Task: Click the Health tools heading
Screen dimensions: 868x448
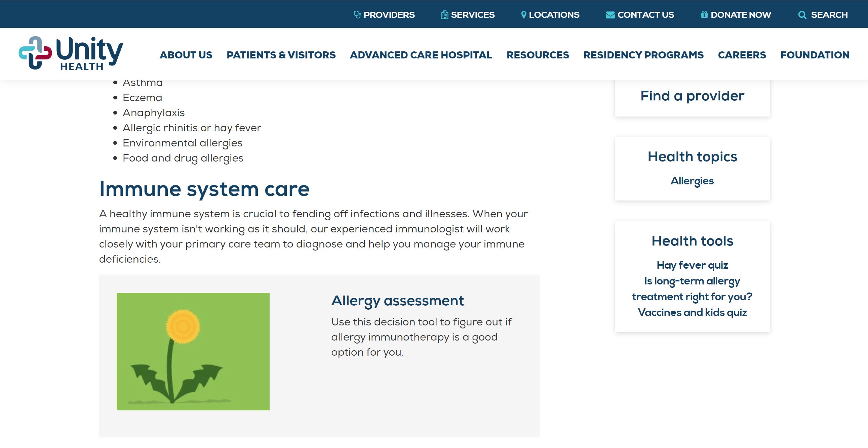Action: pos(692,241)
